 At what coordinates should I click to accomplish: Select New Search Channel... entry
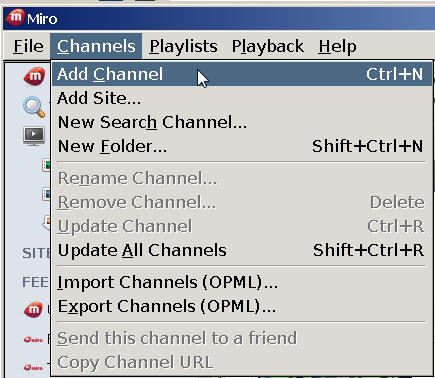pos(242,122)
